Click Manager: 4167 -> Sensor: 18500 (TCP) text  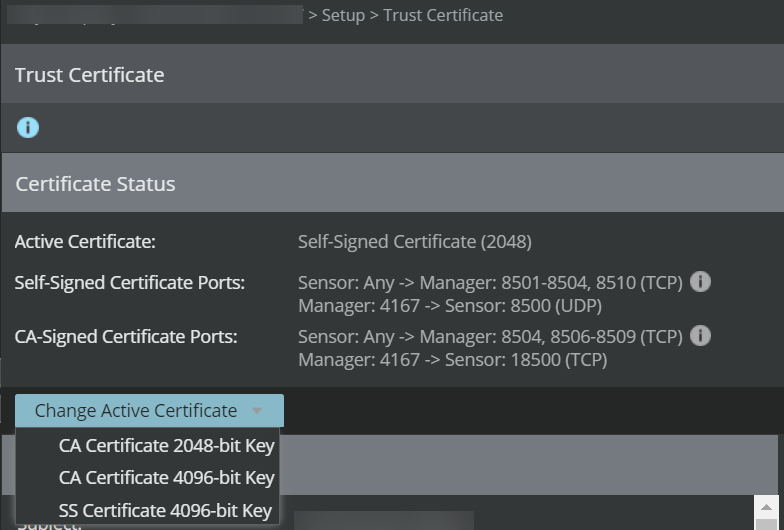click(x=452, y=360)
